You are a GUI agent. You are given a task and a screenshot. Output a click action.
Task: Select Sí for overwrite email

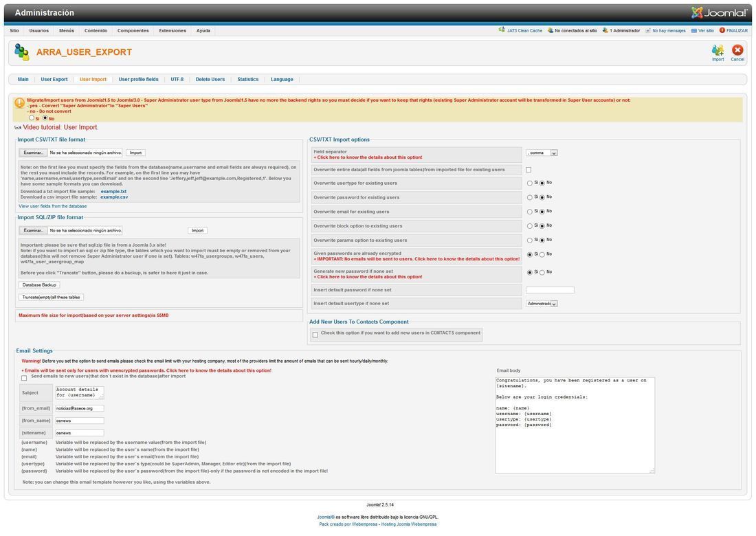tap(529, 212)
